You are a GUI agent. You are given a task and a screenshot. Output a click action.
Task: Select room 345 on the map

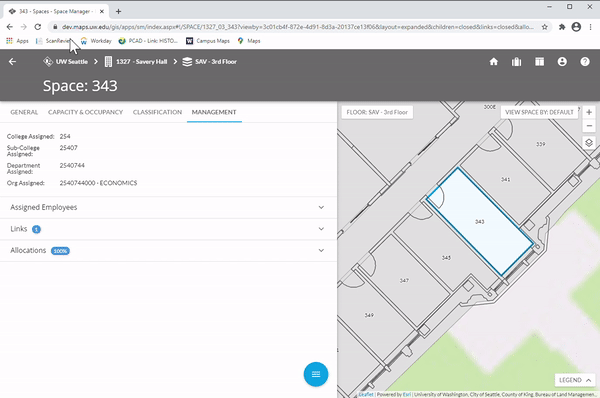pos(446,258)
